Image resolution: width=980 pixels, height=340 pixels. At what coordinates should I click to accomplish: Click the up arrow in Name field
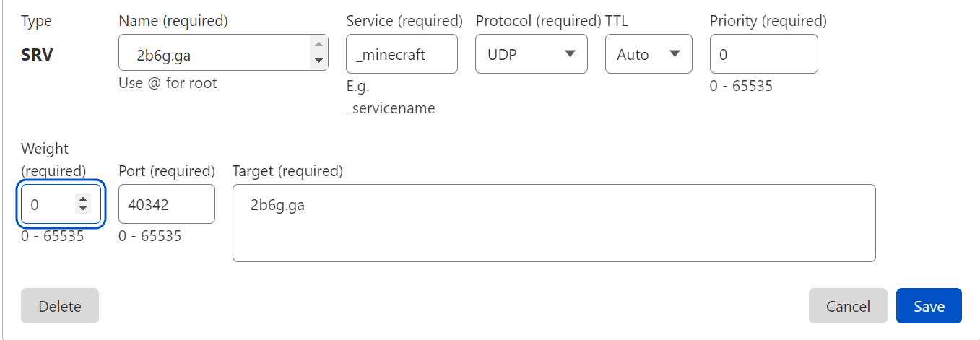tap(318, 46)
